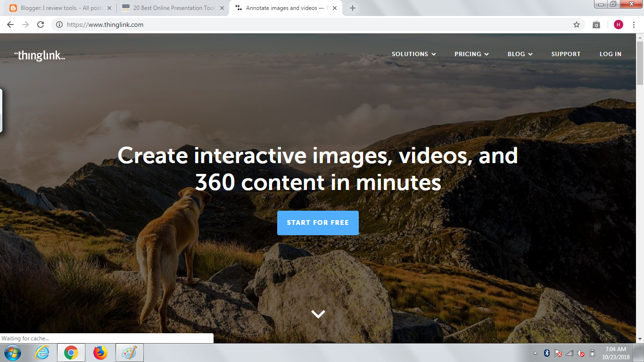Select the 20 Best Online Presentation Tools tab
The width and height of the screenshot is (644, 362).
170,8
